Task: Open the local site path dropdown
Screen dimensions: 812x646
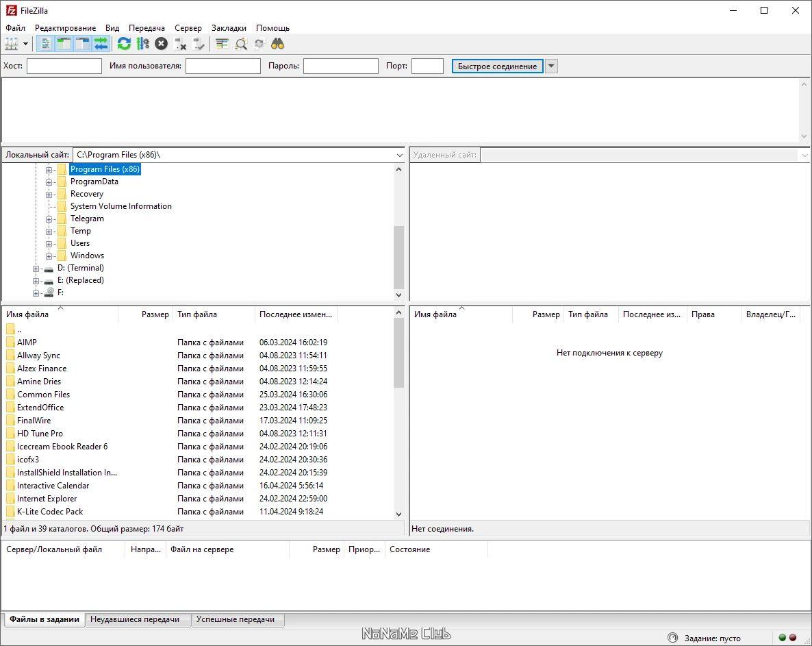Action: click(x=399, y=155)
